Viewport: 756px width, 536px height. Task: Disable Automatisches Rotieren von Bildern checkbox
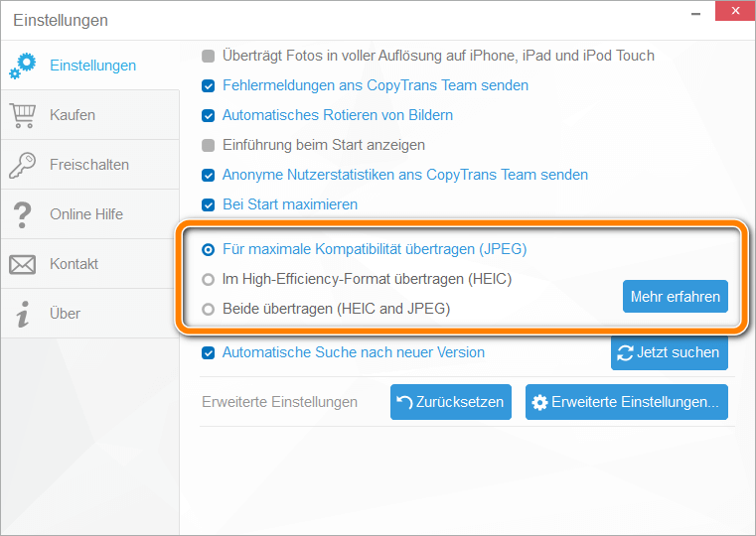coord(209,116)
